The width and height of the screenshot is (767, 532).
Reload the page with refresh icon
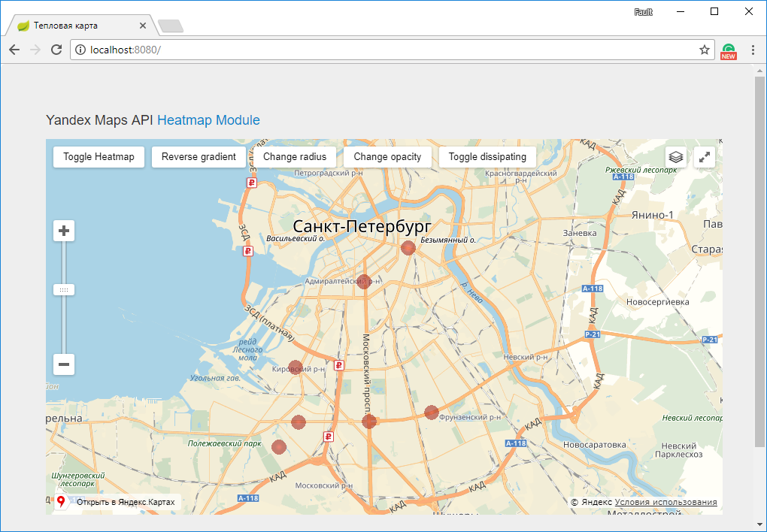[56, 50]
